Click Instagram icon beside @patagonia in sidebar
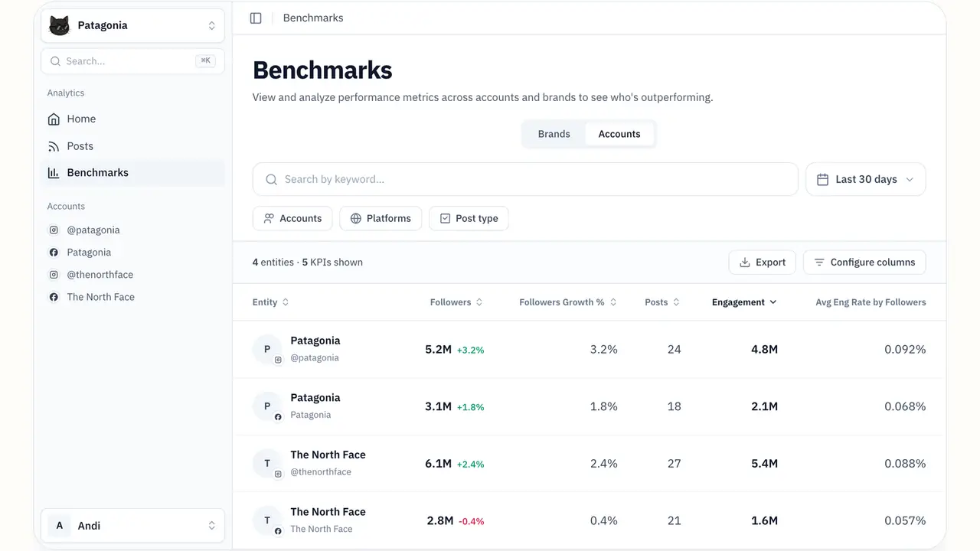This screenshot has height=551, width=980. click(x=54, y=230)
